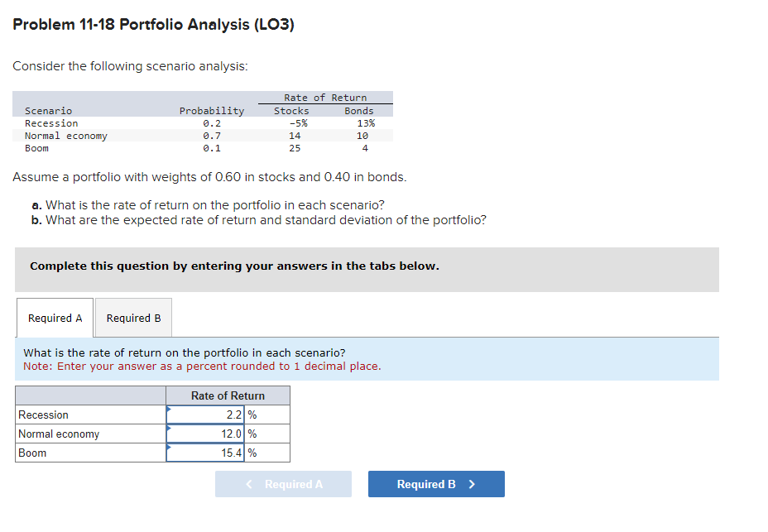Click the Boom row label cell
This screenshot has width=768, height=532.
tap(35, 147)
